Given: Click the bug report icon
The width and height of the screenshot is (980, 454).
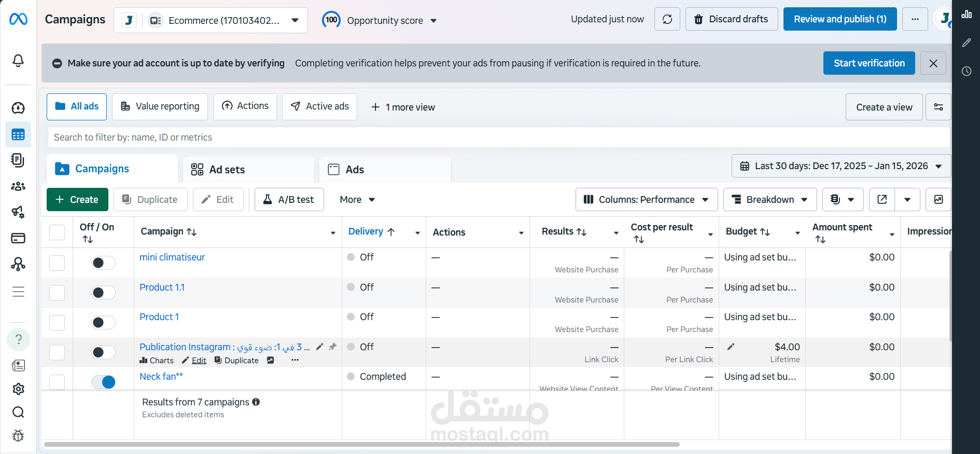Looking at the screenshot, I should click(x=18, y=436).
